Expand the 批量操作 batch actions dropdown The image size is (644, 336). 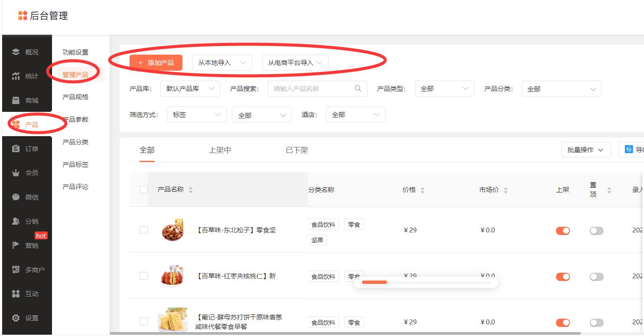586,149
